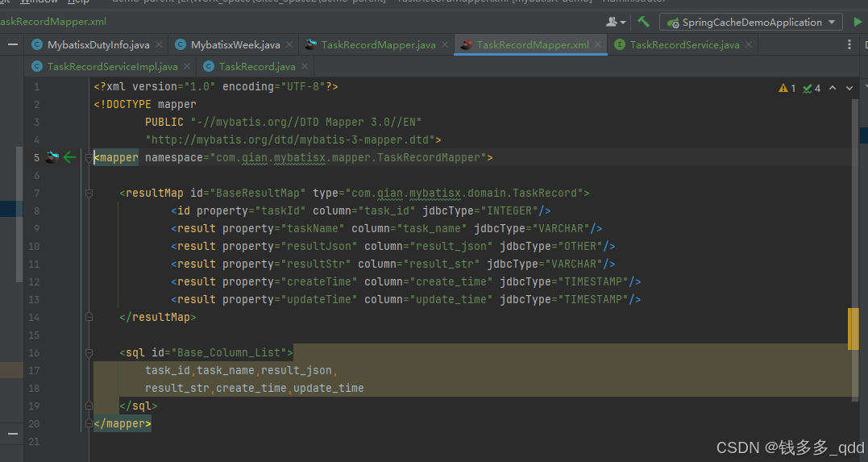
Task: Click the green navigate arrow on line 5
Action: coord(69,158)
